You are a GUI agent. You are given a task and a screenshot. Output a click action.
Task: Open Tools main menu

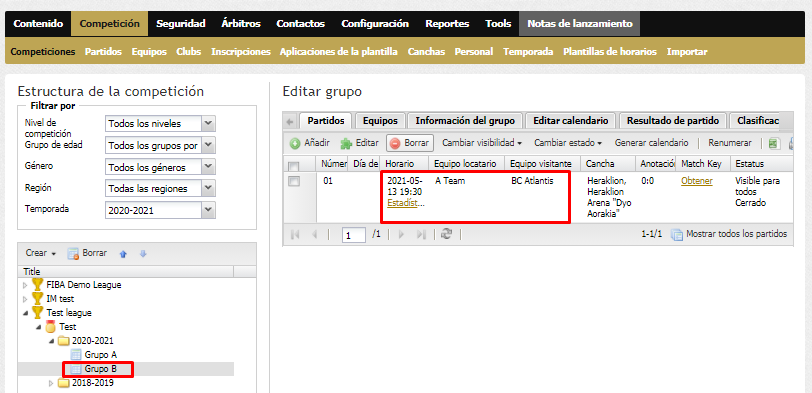coord(498,23)
